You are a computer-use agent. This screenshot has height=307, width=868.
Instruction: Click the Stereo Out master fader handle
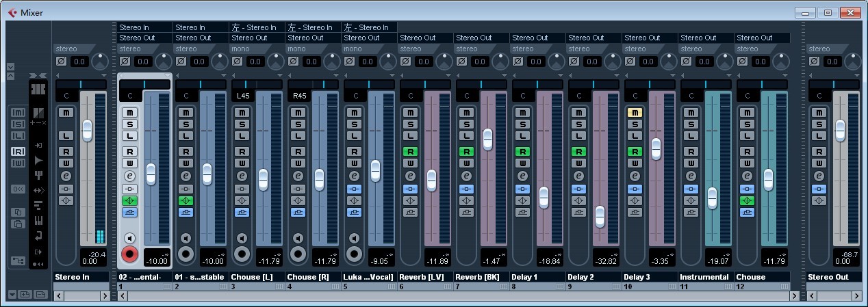point(839,130)
